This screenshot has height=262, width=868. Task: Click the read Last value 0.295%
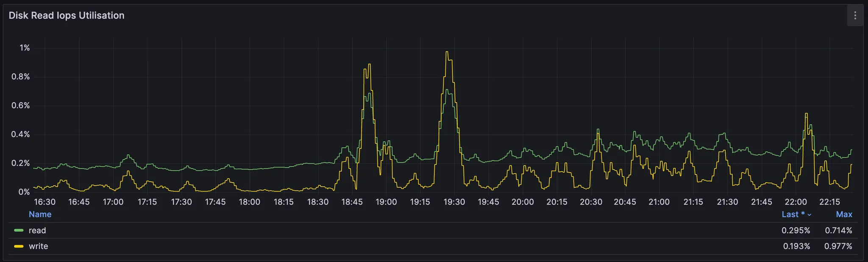pos(796,231)
